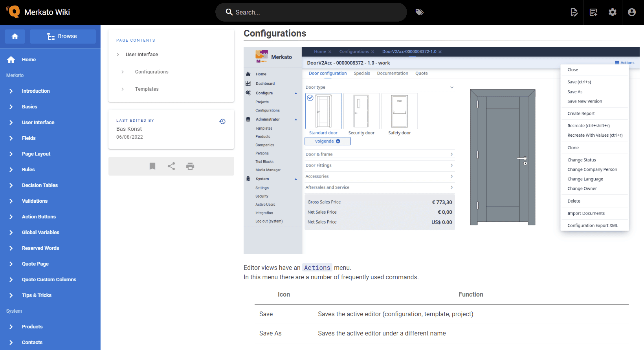Expand the Validations sidebar item
The width and height of the screenshot is (644, 350).
[50, 201]
